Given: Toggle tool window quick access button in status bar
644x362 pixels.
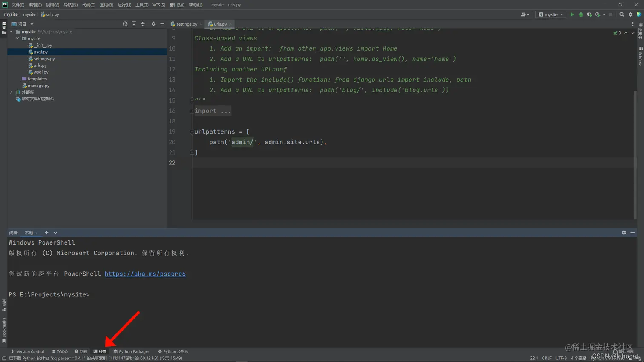Looking at the screenshot, I should coord(4,358).
